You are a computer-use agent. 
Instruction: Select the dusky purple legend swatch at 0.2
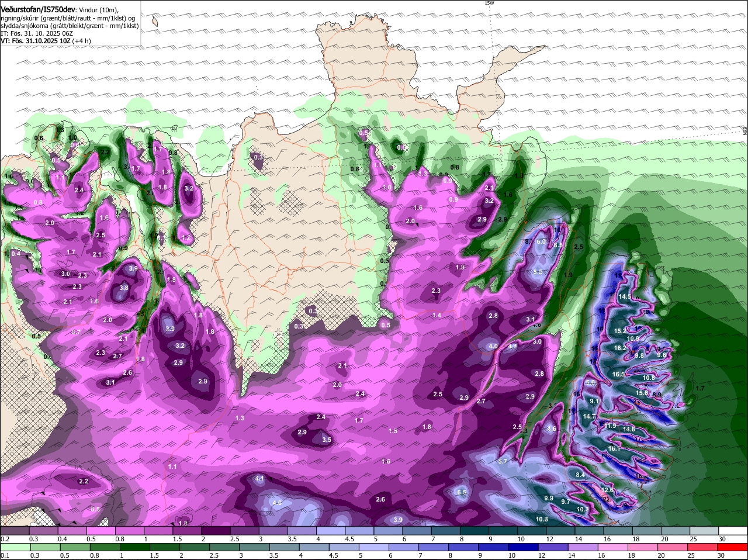(x=15, y=530)
